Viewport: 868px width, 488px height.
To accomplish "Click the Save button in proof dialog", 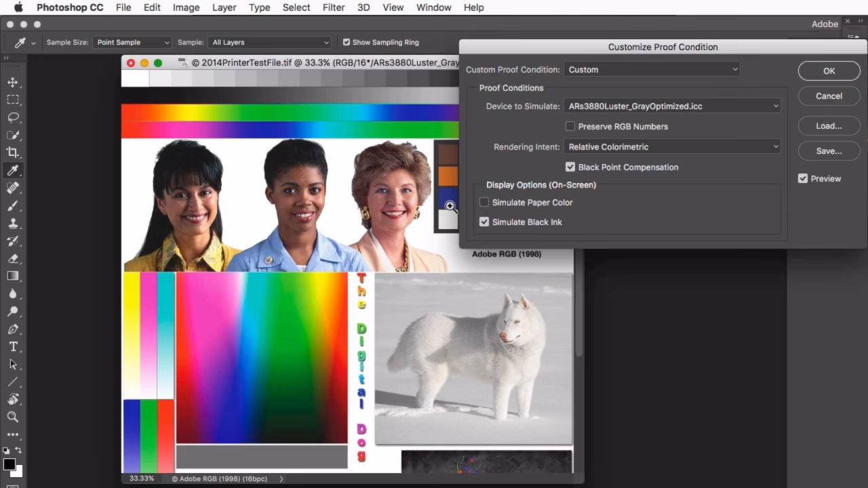I will pos(829,150).
